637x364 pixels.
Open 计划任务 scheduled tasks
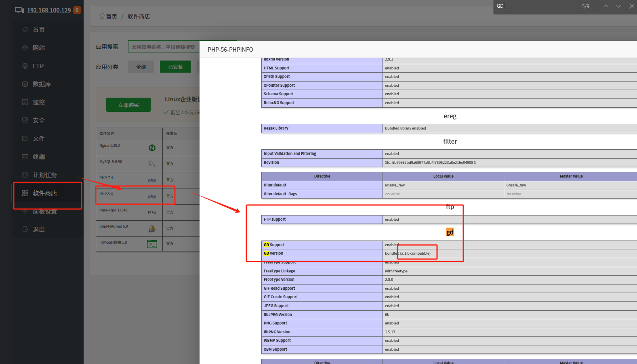tap(44, 175)
